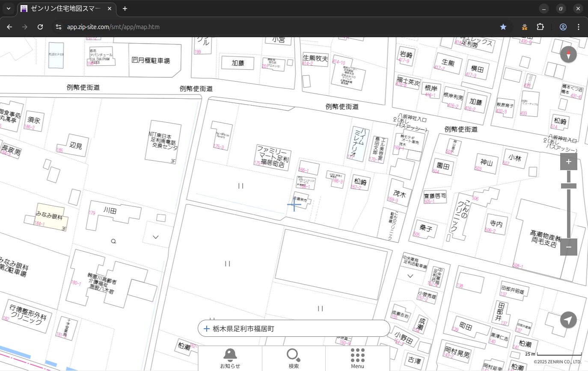Open the 検索 search magnifier
This screenshot has height=371, width=588.
tap(294, 358)
